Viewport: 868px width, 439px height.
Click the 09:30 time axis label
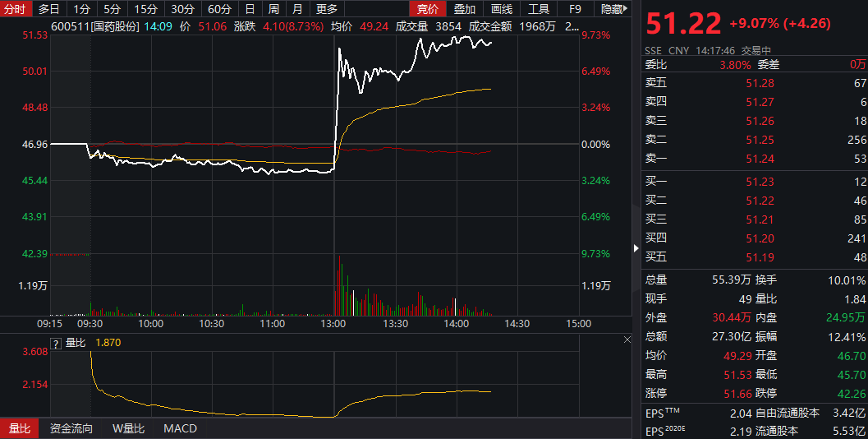90,324
